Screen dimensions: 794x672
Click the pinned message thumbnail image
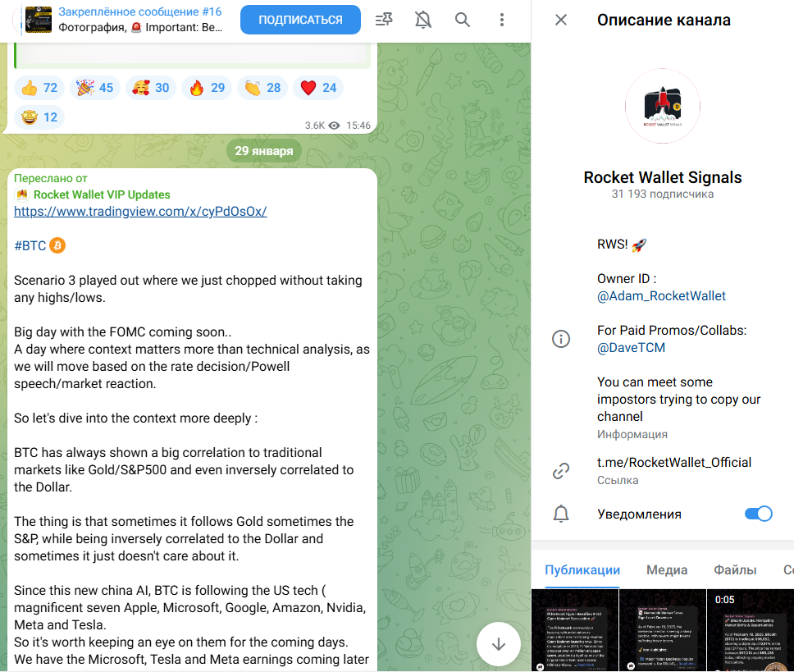[39, 20]
